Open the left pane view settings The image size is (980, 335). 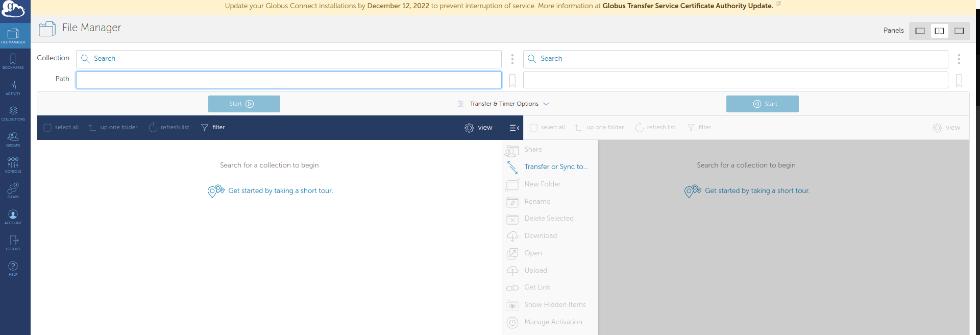tap(478, 128)
